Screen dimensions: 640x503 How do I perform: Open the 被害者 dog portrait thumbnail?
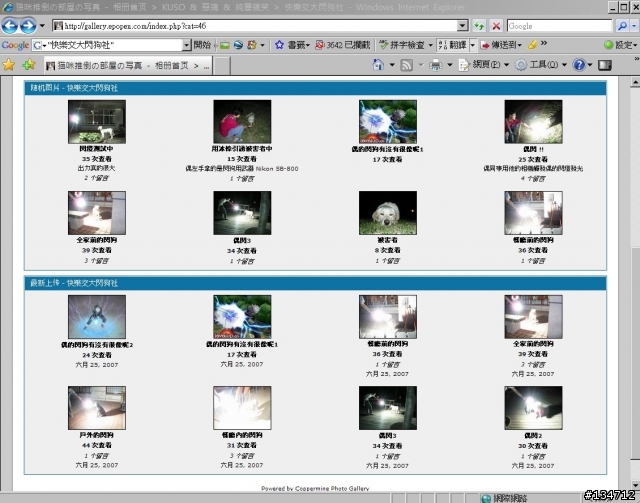pos(388,213)
